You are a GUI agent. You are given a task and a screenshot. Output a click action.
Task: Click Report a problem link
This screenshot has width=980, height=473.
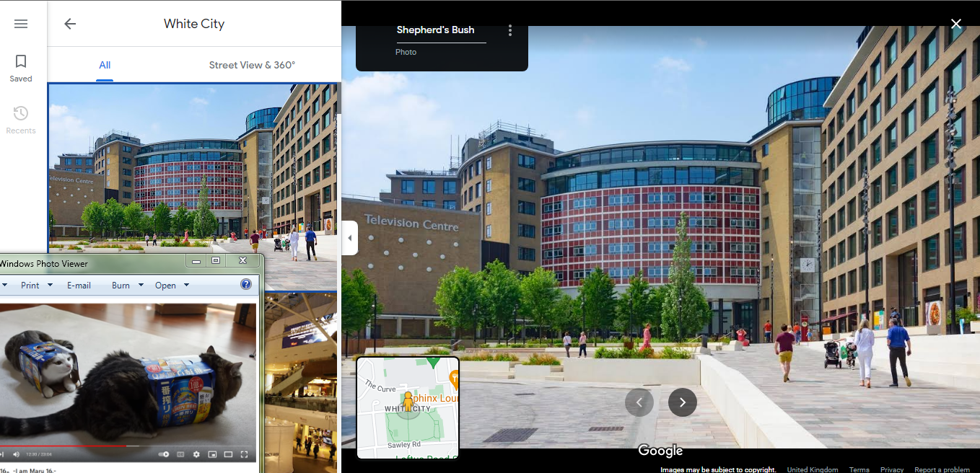pyautogui.click(x=942, y=469)
